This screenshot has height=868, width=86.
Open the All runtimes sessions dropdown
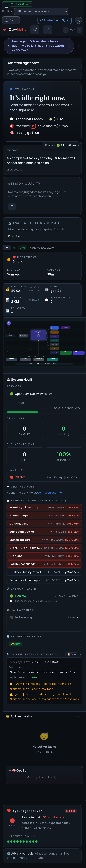point(41,11)
